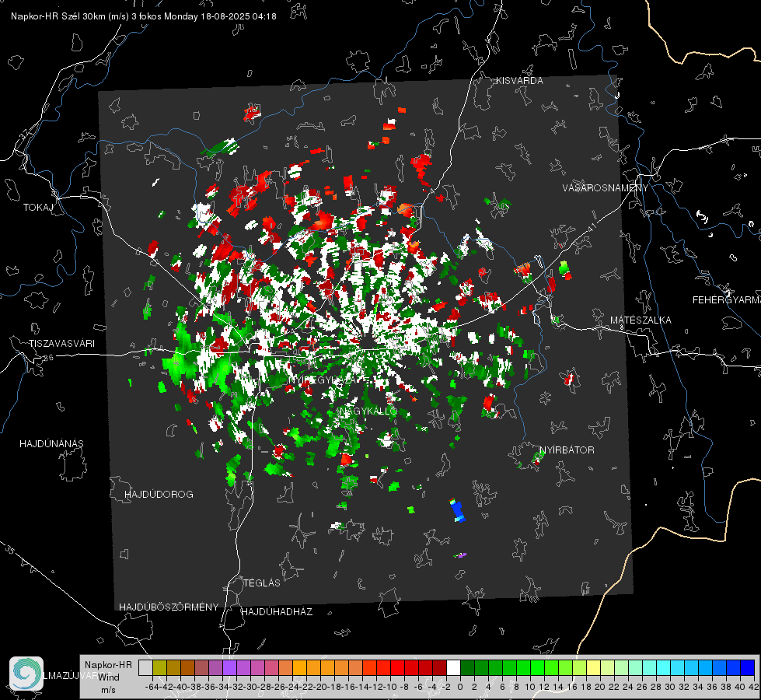Image resolution: width=761 pixels, height=700 pixels.
Task: Click the violet -34 to -32 legend swatch
Action: 229,667
